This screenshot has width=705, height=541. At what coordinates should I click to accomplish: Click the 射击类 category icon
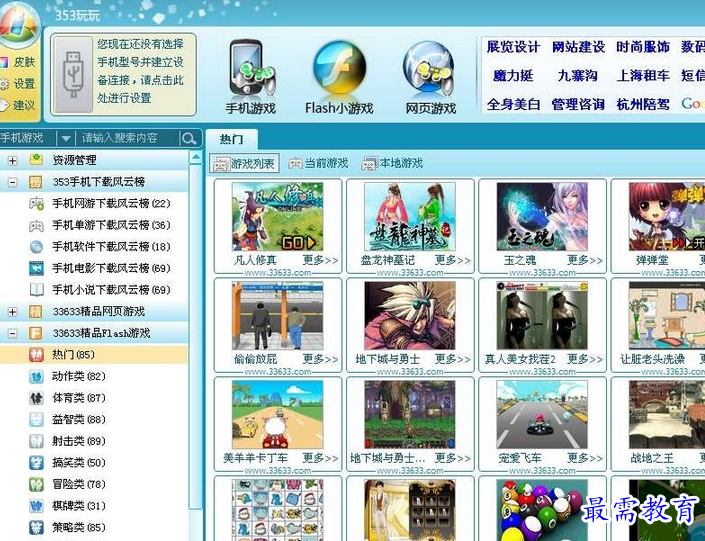click(x=36, y=441)
